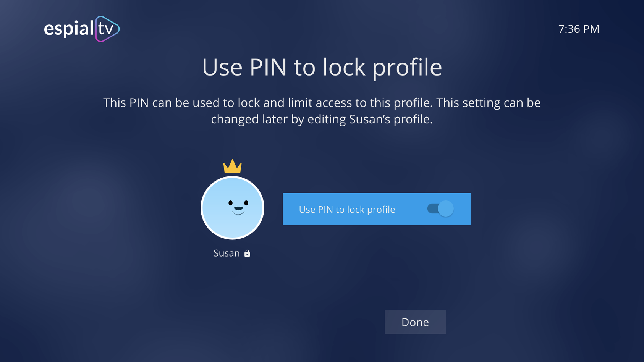The height and width of the screenshot is (362, 644).
Task: Click the PIN description paragraph
Action: click(x=322, y=111)
